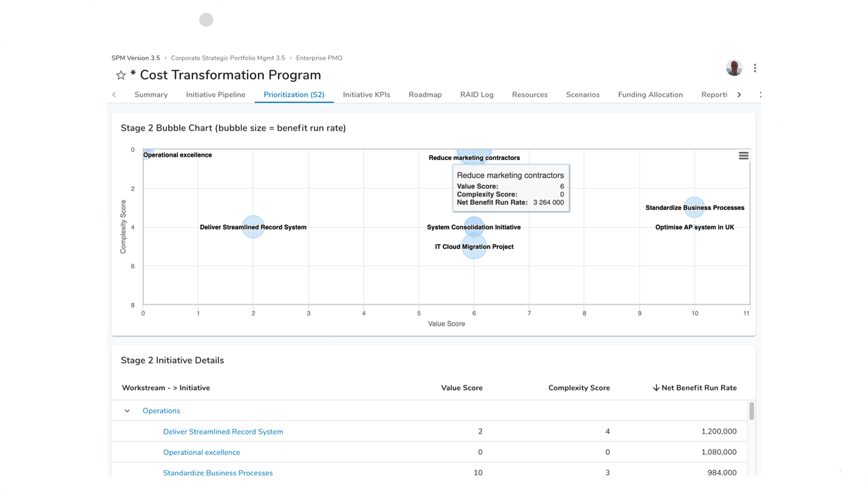
Task: Open the Operational excellence initiative link
Action: click(201, 452)
